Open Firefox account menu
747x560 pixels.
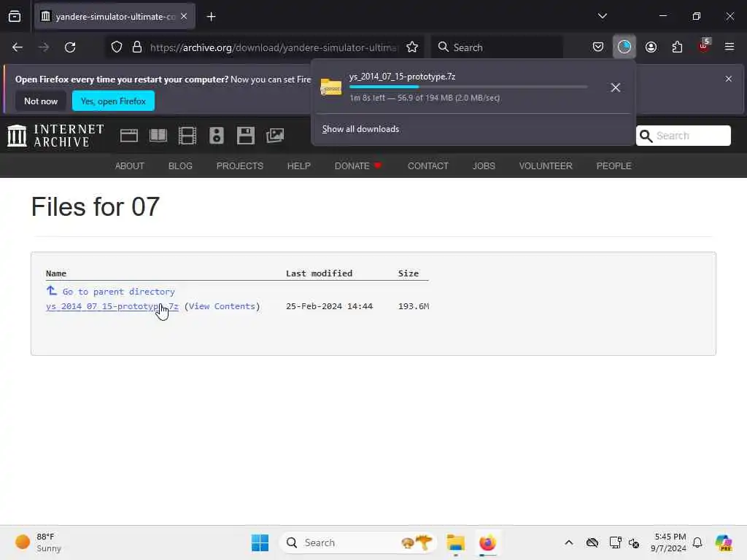[651, 47]
